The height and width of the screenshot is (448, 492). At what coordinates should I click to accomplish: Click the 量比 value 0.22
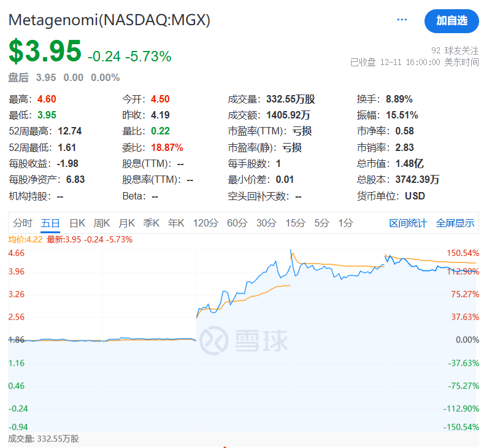(160, 131)
